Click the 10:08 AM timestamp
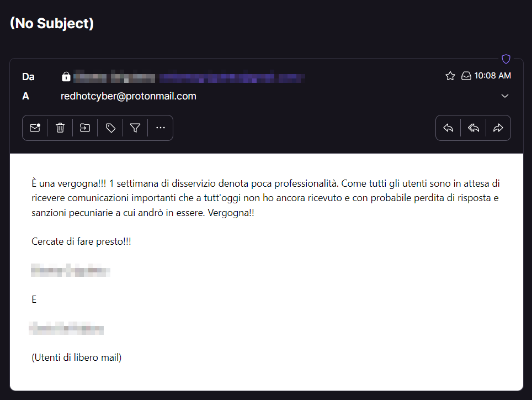Screen dimensions: 532x400 492,76
